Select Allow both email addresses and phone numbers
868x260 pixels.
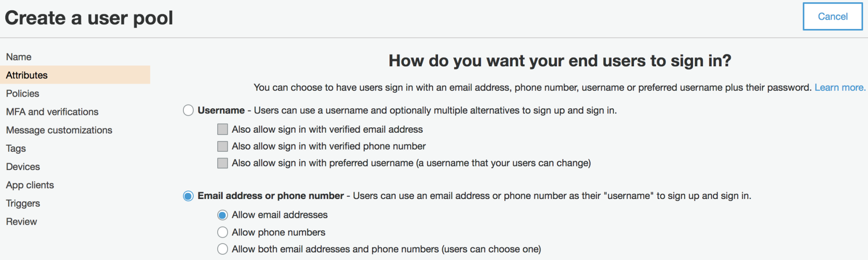coord(223,249)
